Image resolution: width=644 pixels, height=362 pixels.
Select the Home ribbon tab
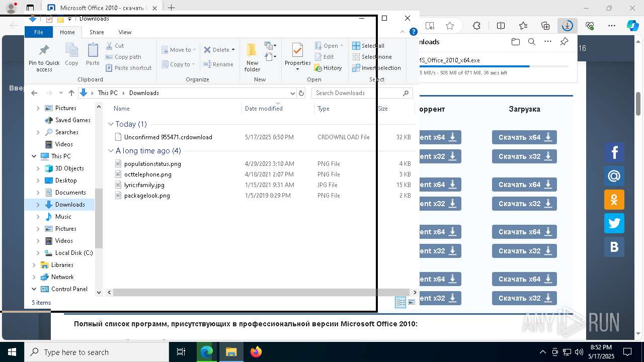[x=67, y=32]
